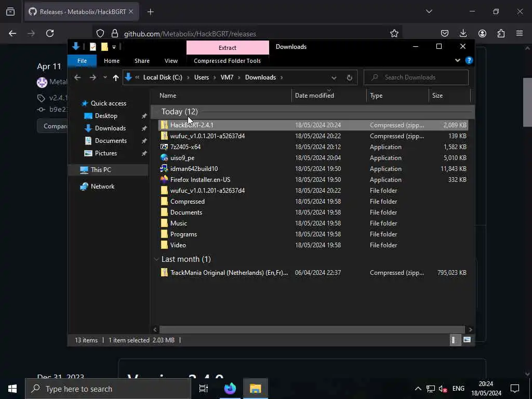
Task: Open Documents in the navigation pane
Action: click(x=111, y=140)
